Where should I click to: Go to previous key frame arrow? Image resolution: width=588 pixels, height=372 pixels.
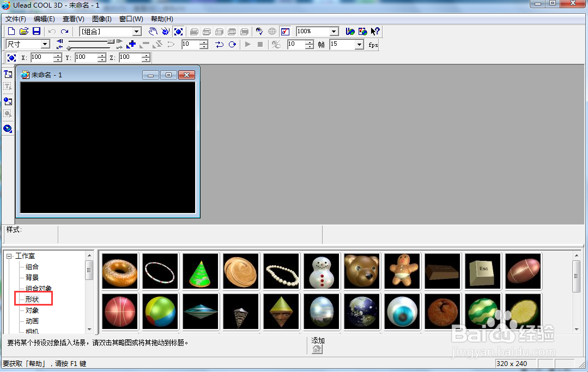[59, 46]
